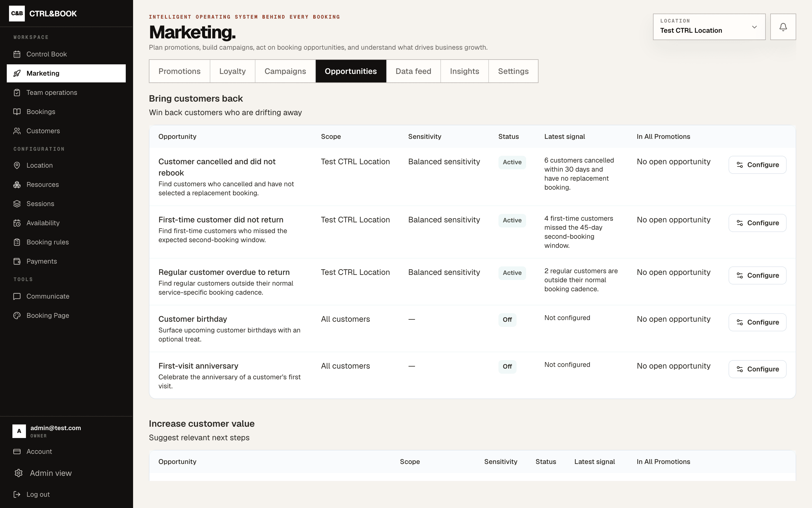
Task: Click the Resources cubes icon
Action: pos(17,185)
